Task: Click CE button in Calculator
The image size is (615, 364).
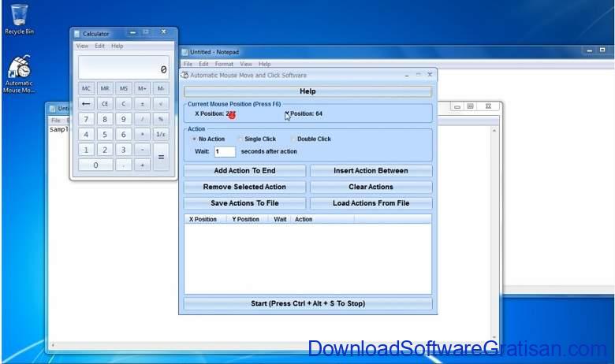Action: [x=105, y=104]
